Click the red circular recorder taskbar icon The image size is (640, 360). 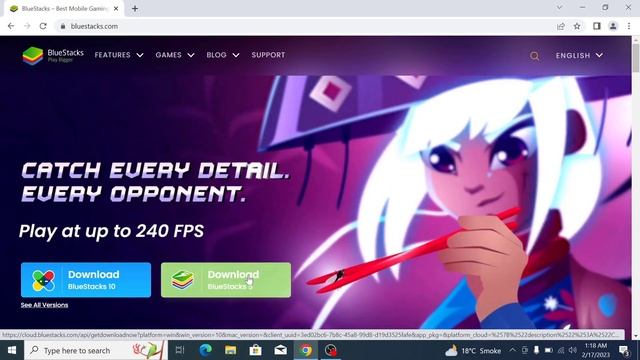coord(331,350)
